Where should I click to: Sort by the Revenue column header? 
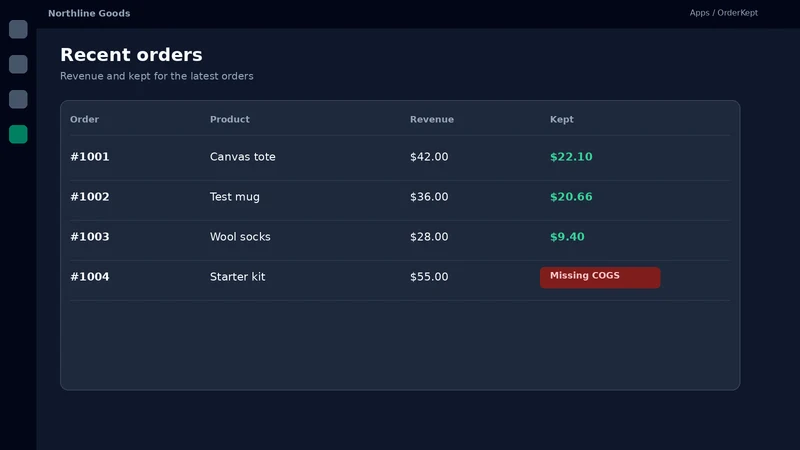(x=432, y=119)
